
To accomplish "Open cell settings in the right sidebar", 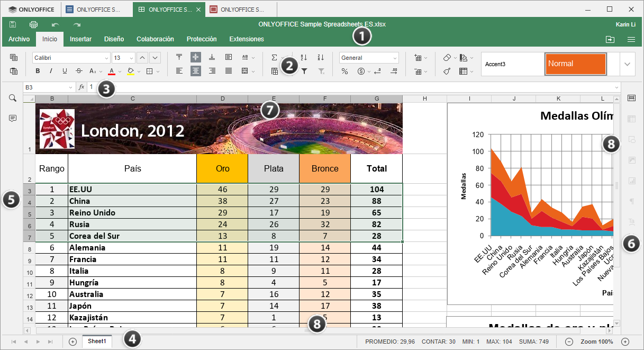I will (631, 98).
